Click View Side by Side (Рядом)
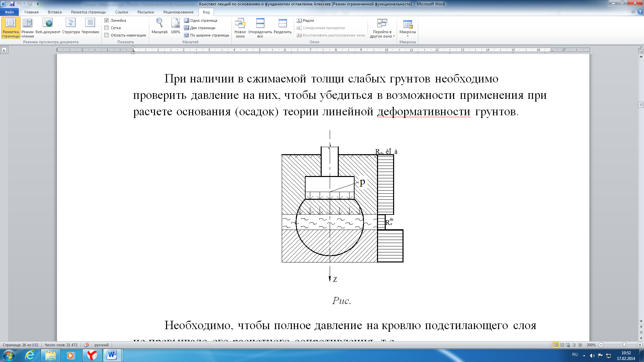 coord(305,20)
